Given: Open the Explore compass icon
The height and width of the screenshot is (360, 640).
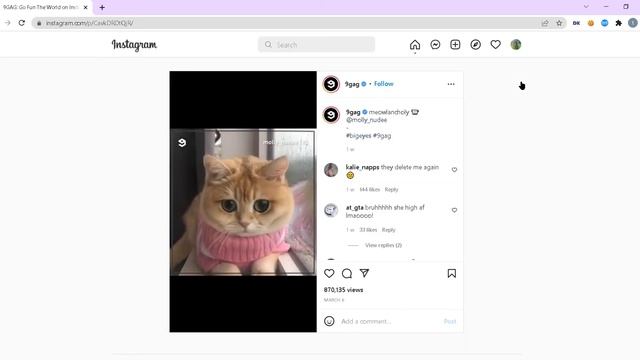Looking at the screenshot, I should 476,44.
